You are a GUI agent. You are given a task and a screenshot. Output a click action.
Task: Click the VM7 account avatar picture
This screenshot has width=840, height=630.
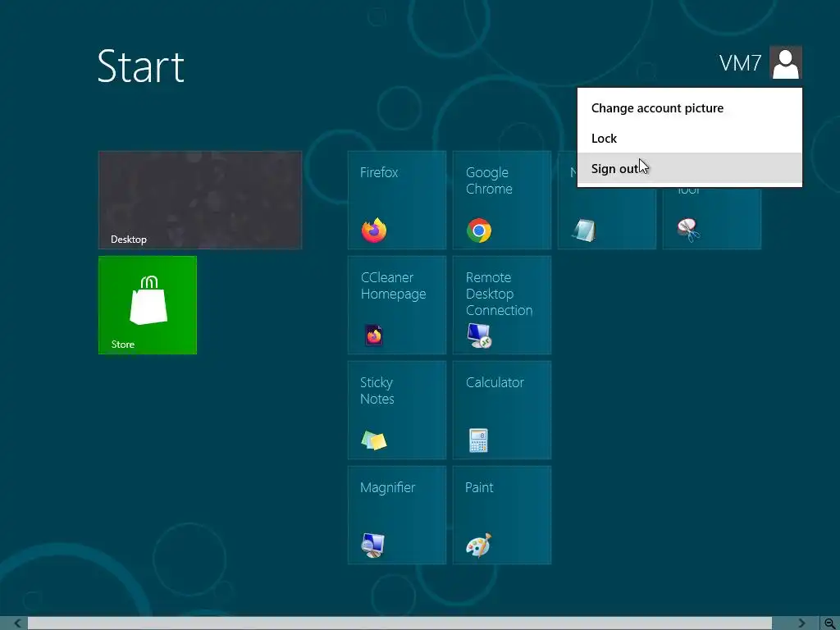point(786,62)
